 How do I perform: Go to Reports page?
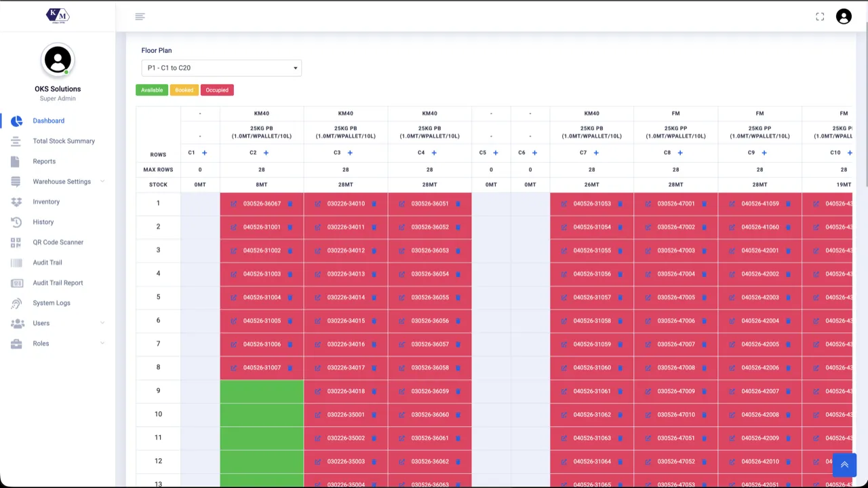coord(44,162)
